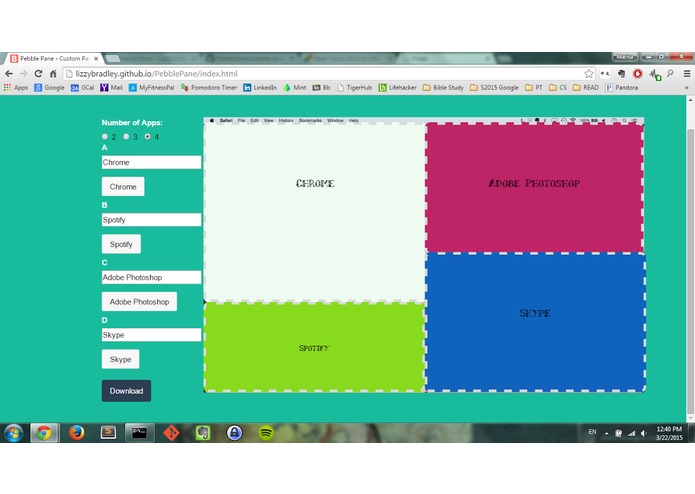
Task: Open the Mint bookmark
Action: click(x=295, y=88)
